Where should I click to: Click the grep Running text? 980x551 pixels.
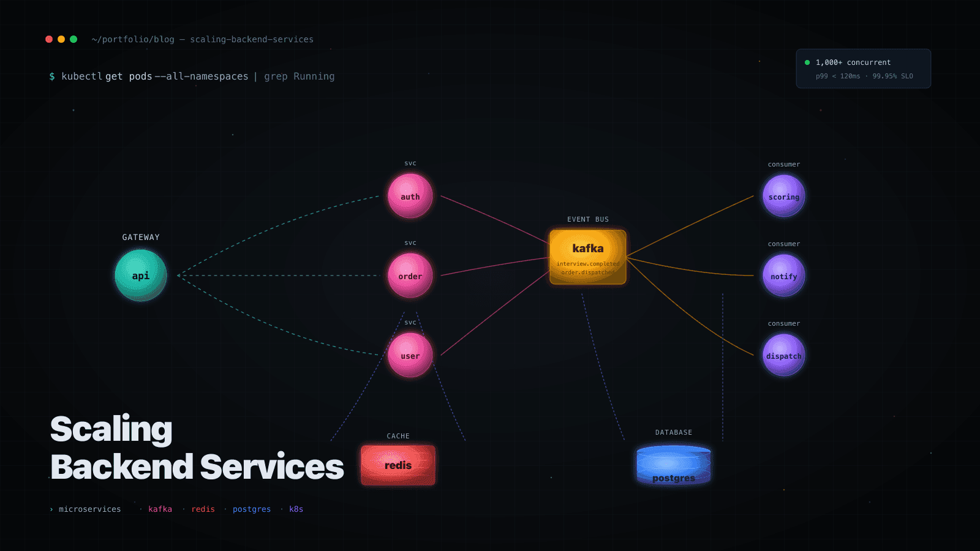tap(300, 77)
